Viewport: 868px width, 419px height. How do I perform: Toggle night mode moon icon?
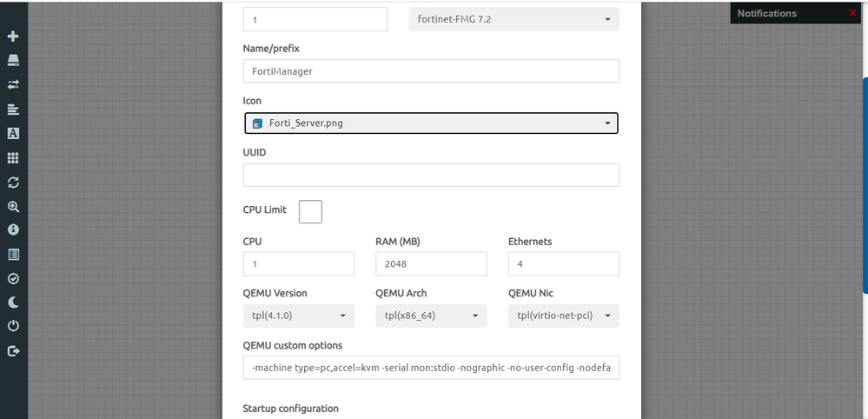coord(13,303)
